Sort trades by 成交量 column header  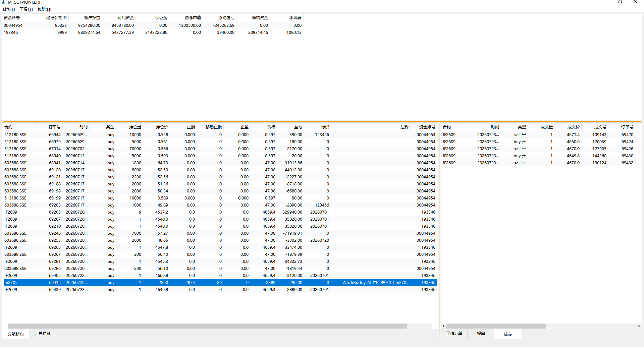[541, 127]
